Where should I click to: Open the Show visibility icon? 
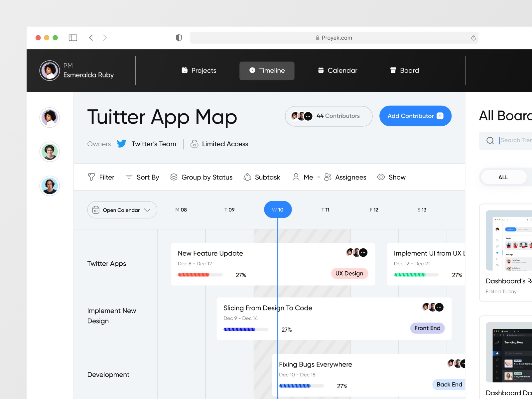pyautogui.click(x=381, y=177)
